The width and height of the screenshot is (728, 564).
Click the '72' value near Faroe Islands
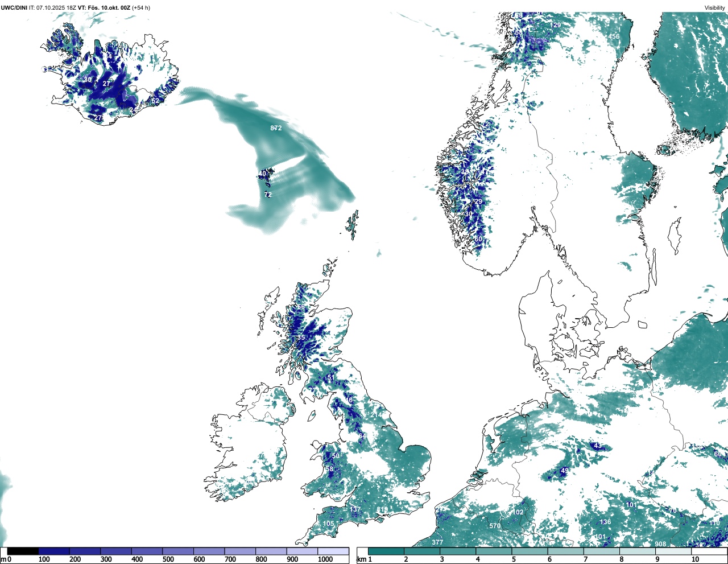268,195
